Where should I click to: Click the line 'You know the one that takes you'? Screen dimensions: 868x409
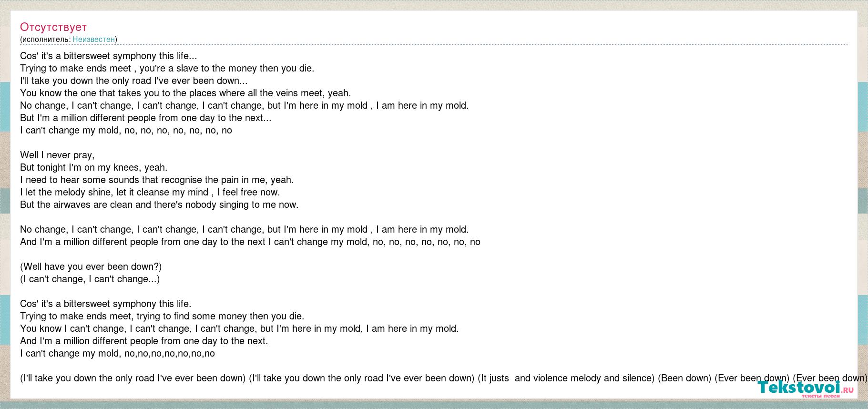point(185,93)
